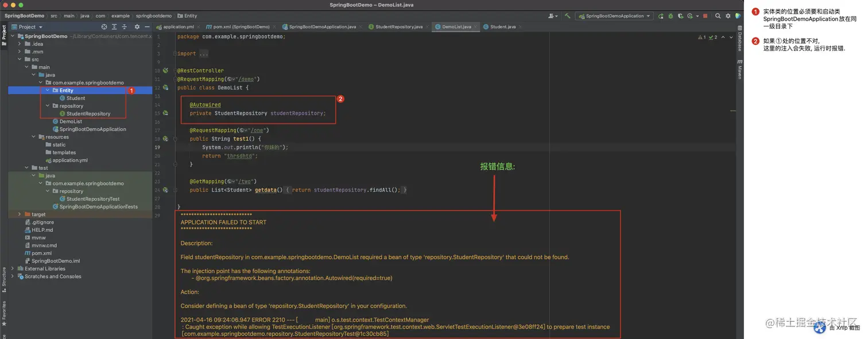
Task: Go to previous highlighted error arrow
Action: [x=723, y=37]
